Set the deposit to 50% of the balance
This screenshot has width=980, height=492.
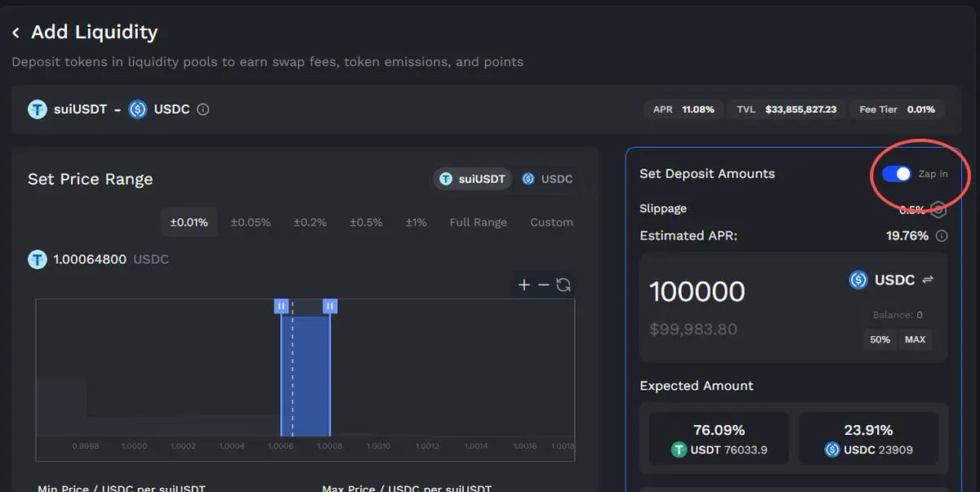(880, 339)
